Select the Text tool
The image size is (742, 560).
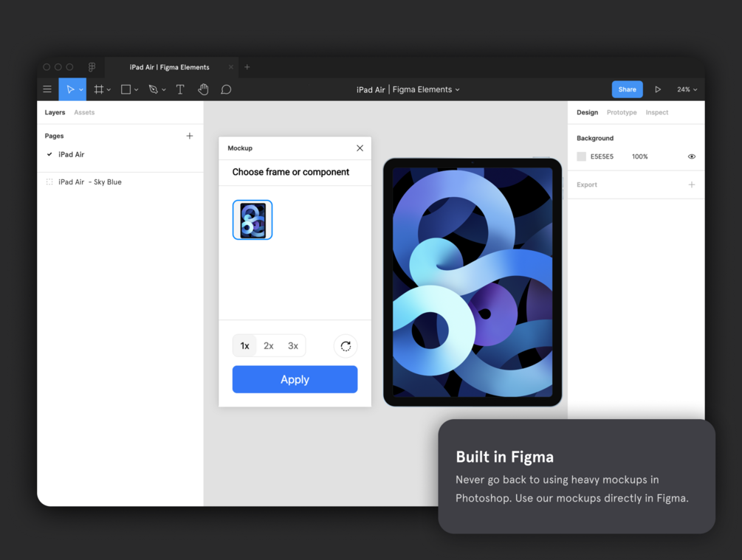click(x=180, y=89)
